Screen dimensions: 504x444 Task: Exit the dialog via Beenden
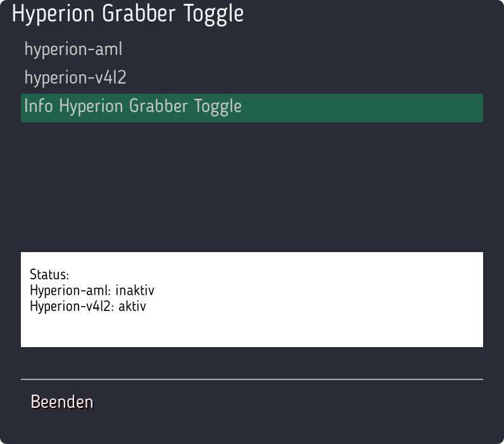click(62, 402)
